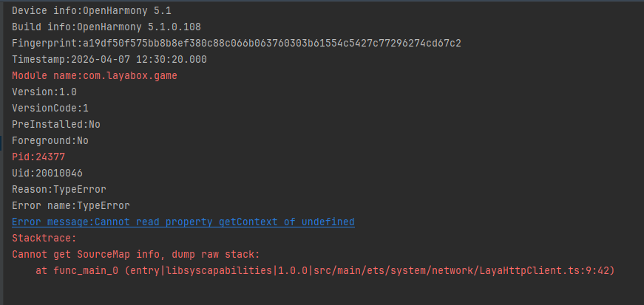644x305 pixels.
Task: Open the 'Cannot read property getContext' error link
Action: point(183,222)
